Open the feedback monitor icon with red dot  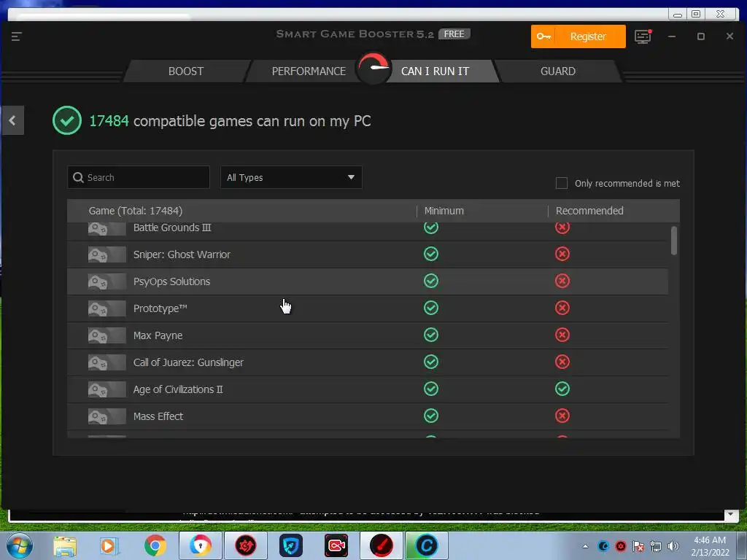click(x=643, y=36)
